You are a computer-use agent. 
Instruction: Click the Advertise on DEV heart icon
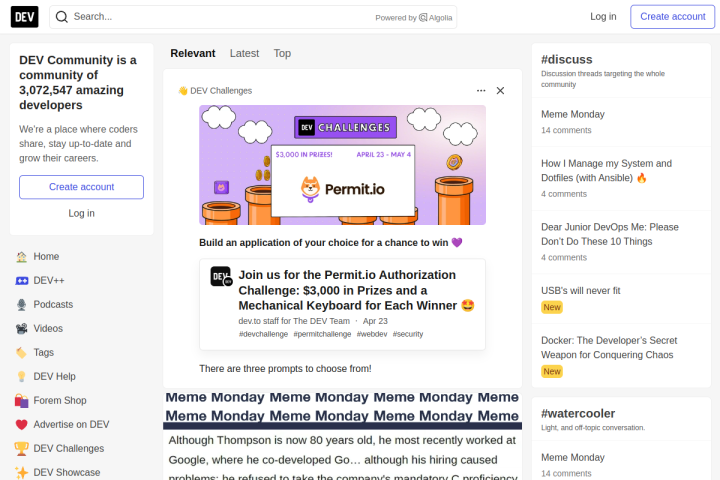[22, 424]
